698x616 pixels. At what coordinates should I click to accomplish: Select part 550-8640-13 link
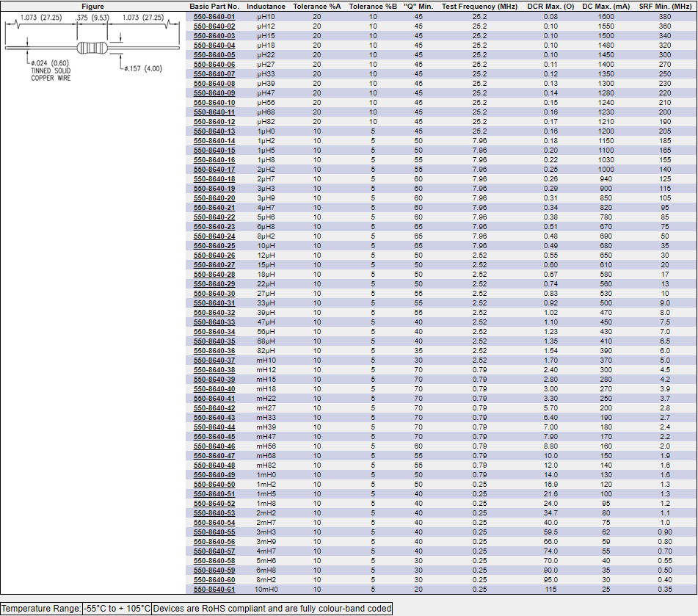(214, 131)
